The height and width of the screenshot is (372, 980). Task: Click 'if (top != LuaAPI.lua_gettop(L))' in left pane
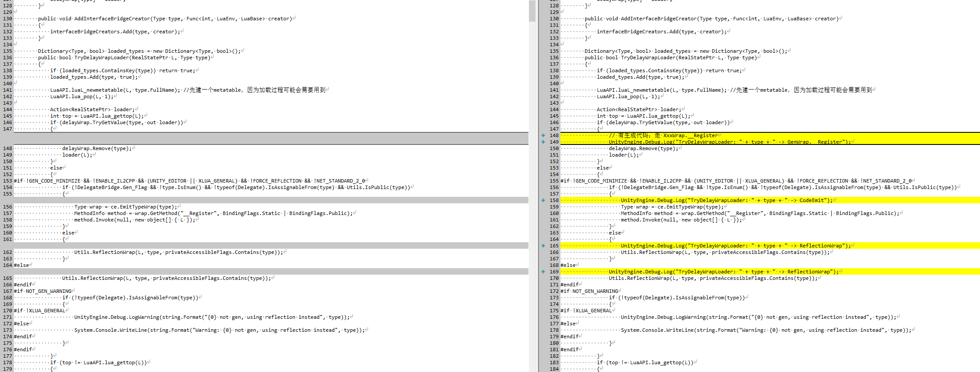99,362
